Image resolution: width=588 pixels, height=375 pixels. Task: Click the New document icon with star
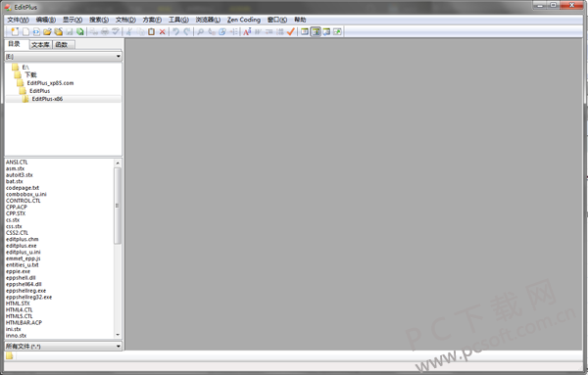pyautogui.click(x=15, y=32)
